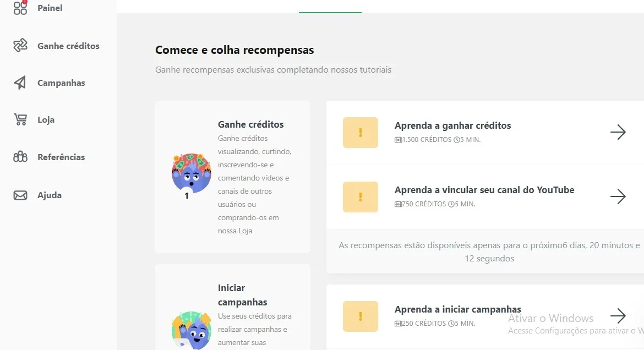The width and height of the screenshot is (644, 350).
Task: Go to Ganhe créditos sidebar item
Action: pyautogui.click(x=68, y=46)
